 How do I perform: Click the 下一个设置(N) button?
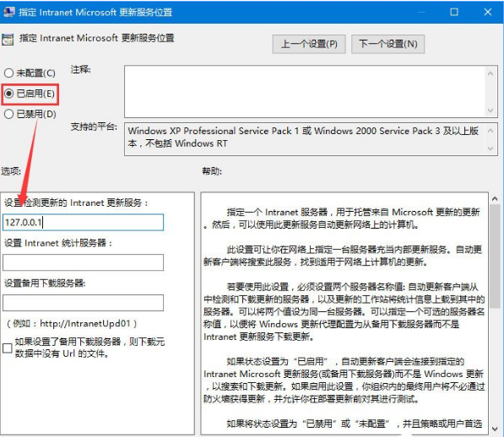point(387,44)
